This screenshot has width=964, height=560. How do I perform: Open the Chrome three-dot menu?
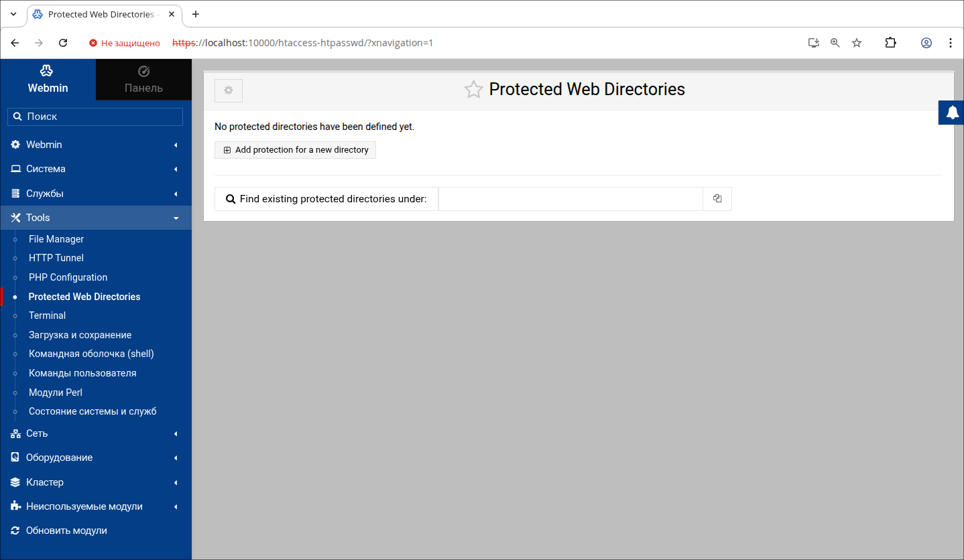(951, 43)
